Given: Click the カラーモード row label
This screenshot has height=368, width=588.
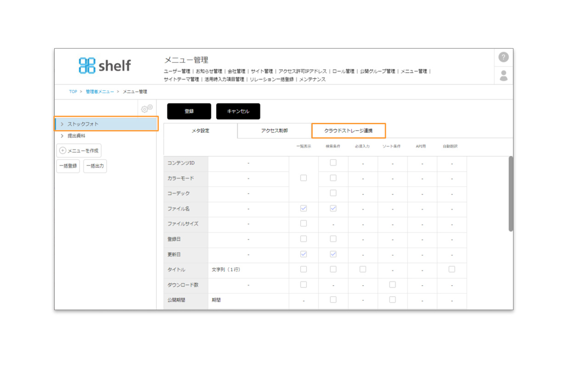Looking at the screenshot, I should pyautogui.click(x=181, y=178).
